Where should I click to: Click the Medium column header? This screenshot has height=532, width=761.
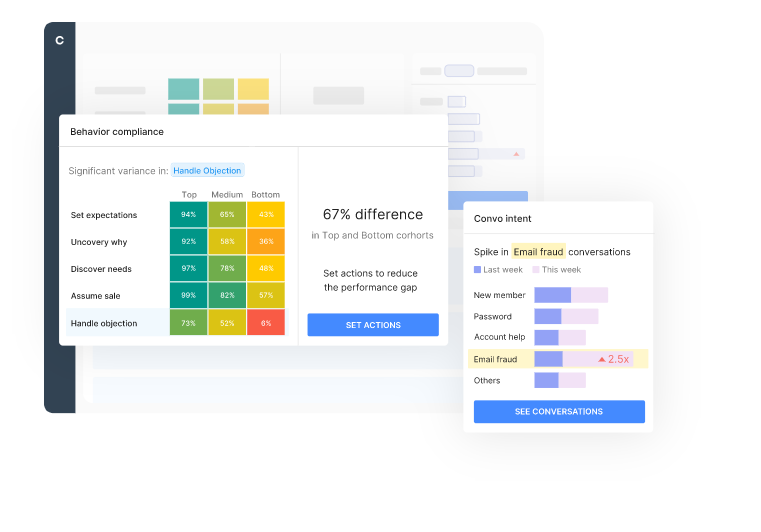click(x=227, y=195)
